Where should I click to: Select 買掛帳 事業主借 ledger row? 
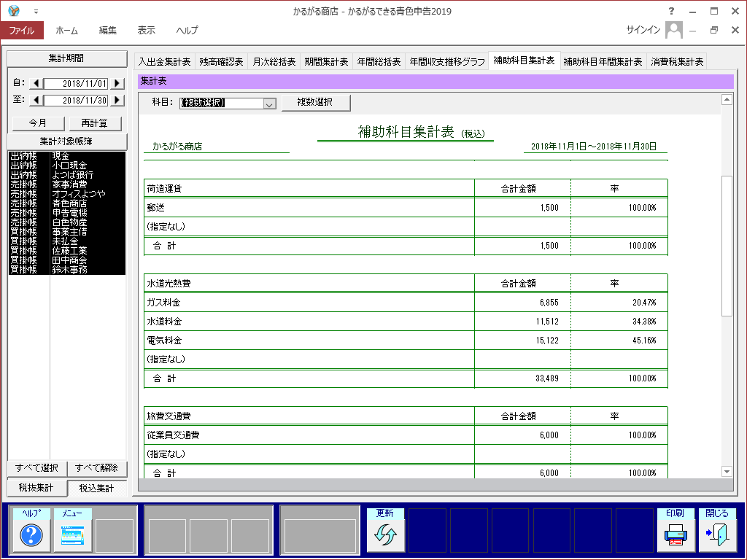[x=66, y=232]
